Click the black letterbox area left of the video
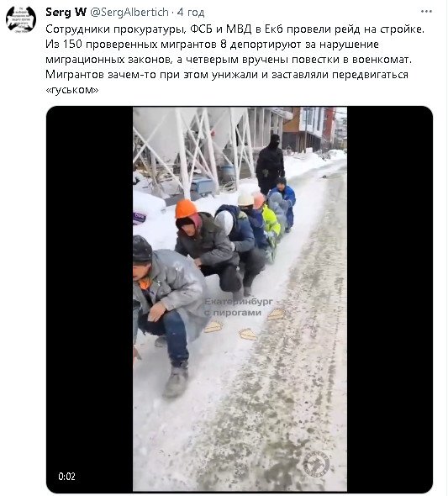Image resolution: width=448 pixels, height=496 pixels. [x=89, y=298]
